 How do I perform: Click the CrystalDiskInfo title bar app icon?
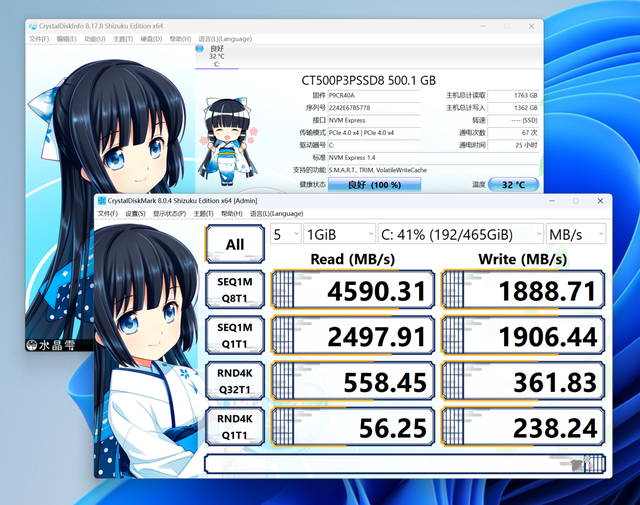coord(33,26)
